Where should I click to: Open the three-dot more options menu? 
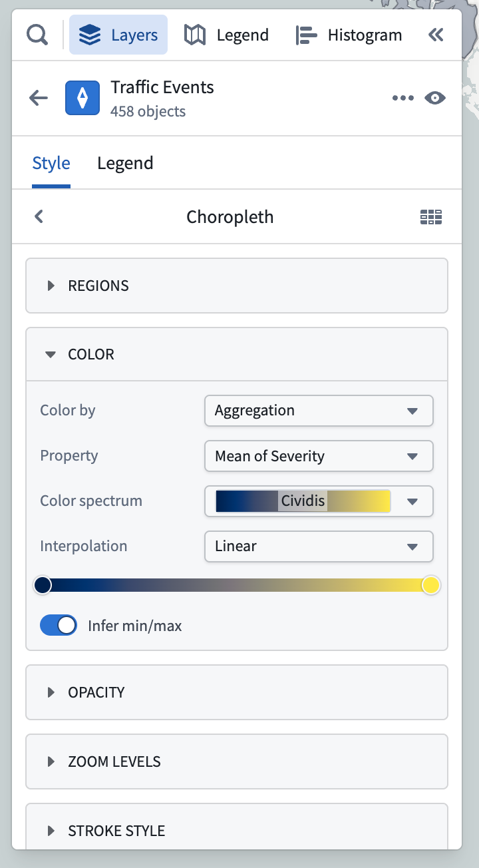[403, 98]
